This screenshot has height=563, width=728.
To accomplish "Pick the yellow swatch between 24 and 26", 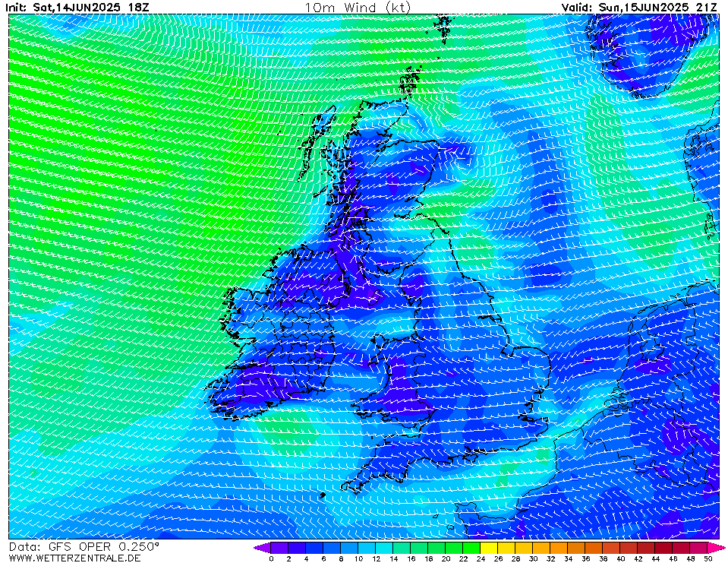I will 489,548.
